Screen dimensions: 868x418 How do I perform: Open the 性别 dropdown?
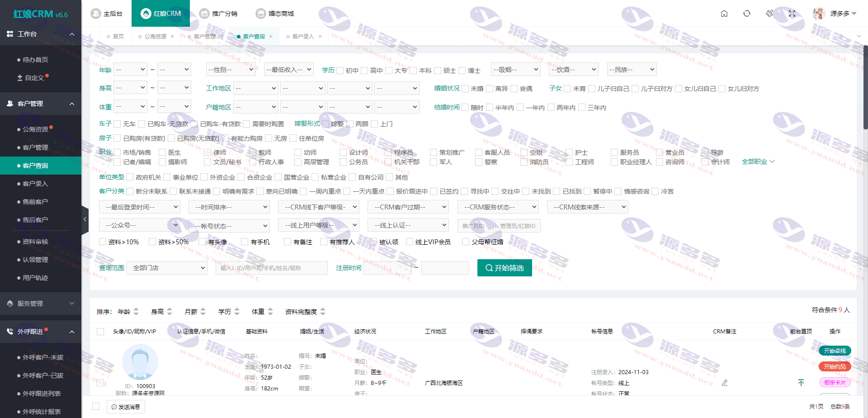coord(231,70)
